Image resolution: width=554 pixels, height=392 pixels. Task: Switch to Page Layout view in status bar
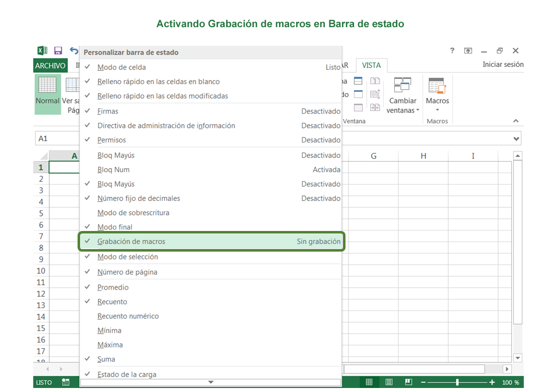pyautogui.click(x=389, y=382)
